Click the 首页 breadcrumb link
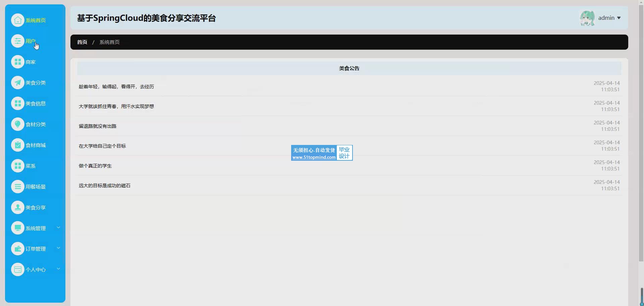Image resolution: width=644 pixels, height=306 pixels. (x=82, y=42)
